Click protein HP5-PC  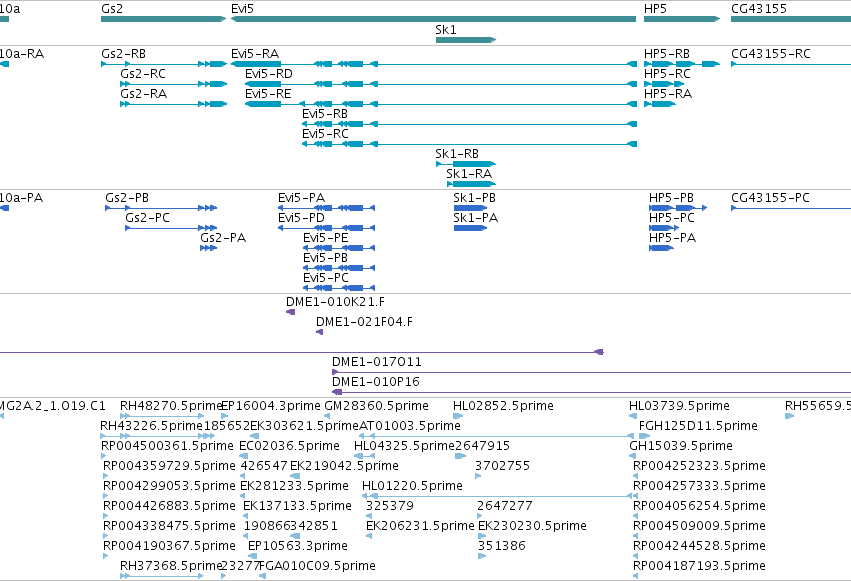pos(664,228)
